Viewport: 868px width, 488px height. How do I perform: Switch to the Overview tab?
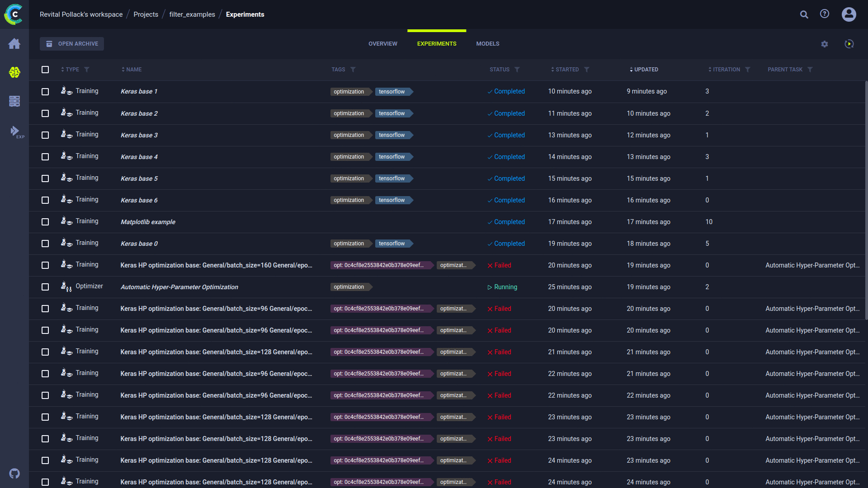click(x=383, y=44)
